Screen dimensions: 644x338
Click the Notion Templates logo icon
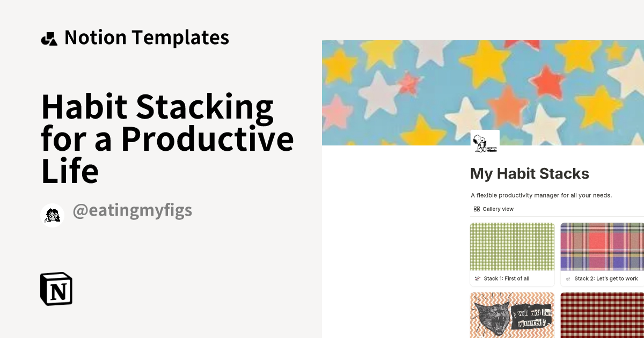[x=49, y=38]
